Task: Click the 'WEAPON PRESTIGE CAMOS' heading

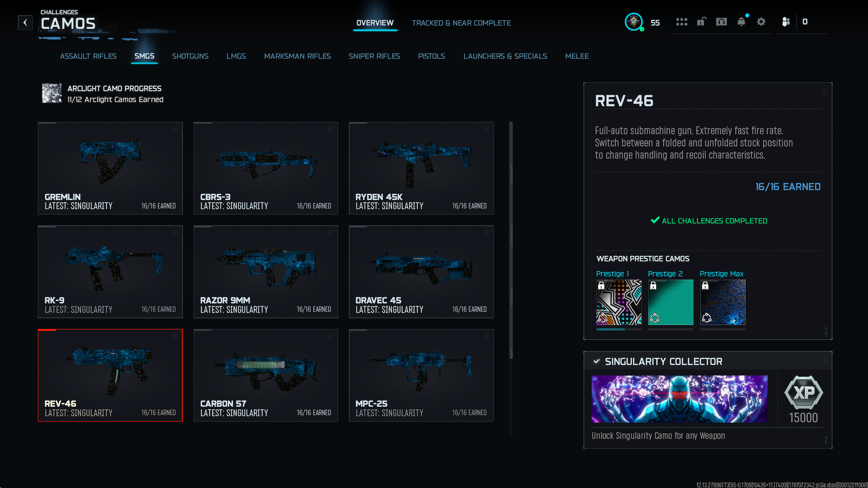Action: [643, 259]
